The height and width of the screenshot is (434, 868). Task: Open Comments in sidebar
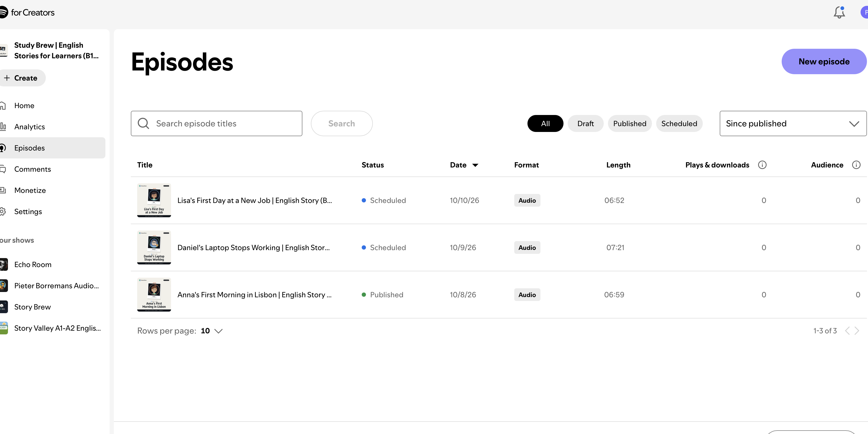click(x=53, y=169)
